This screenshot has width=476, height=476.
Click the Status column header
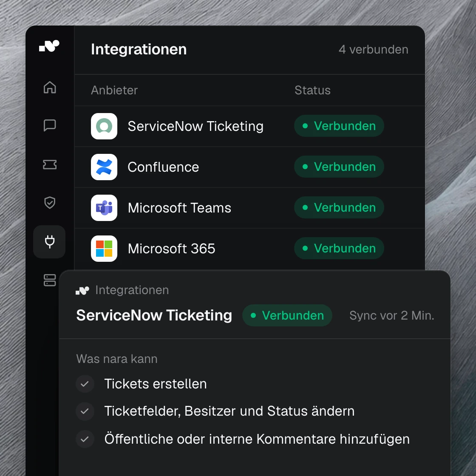coord(312,90)
